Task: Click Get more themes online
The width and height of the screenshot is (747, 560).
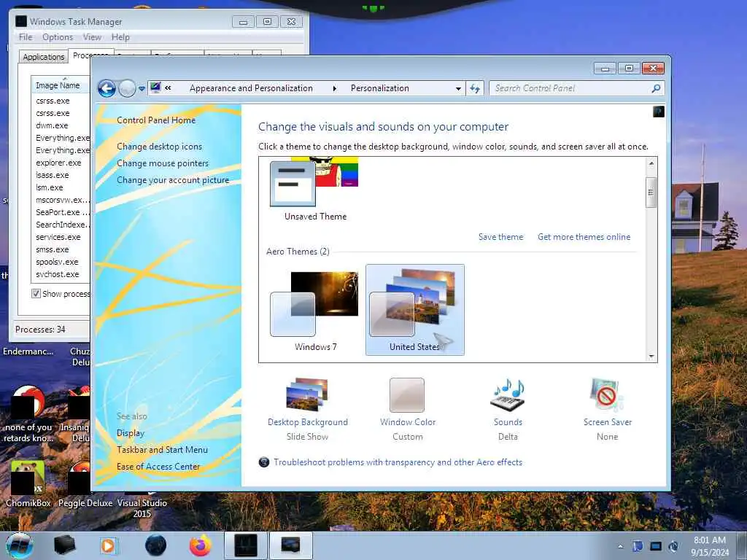Action: pos(584,237)
